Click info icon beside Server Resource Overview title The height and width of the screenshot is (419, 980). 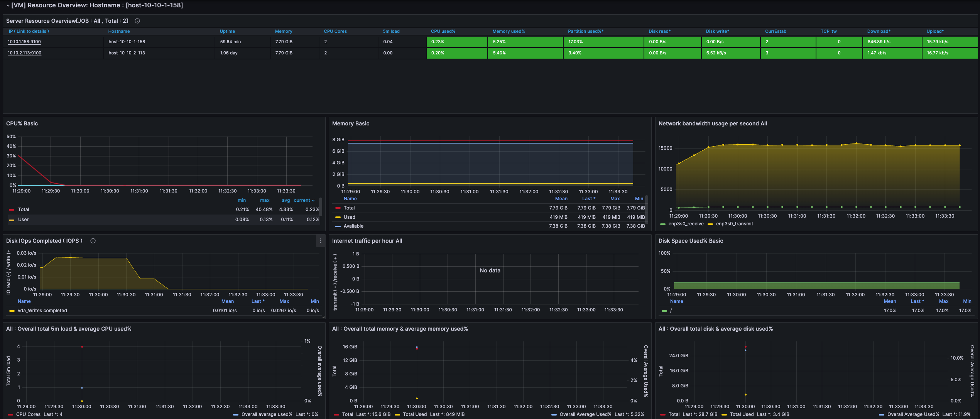pos(137,21)
